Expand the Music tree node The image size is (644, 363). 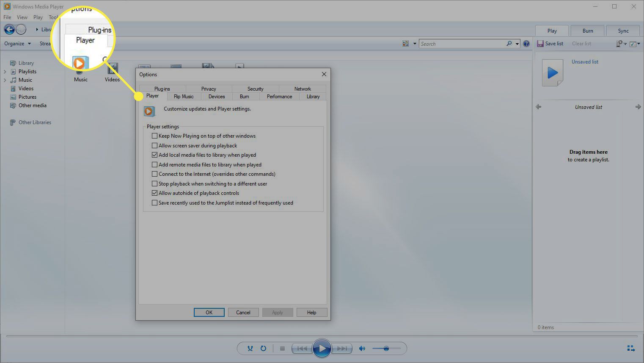tap(5, 80)
